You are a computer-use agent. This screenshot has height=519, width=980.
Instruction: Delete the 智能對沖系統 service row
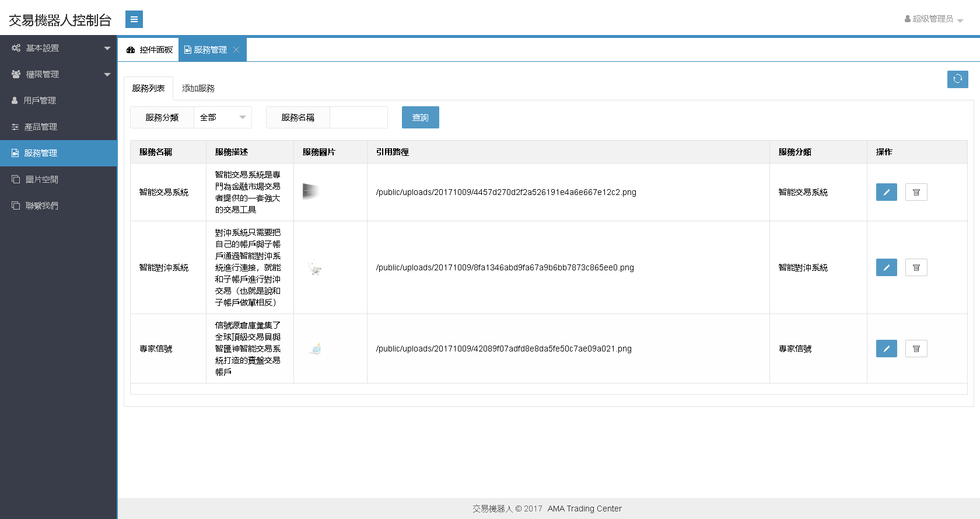point(916,267)
